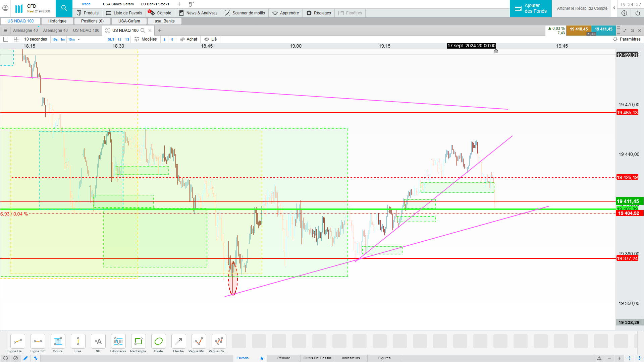The width and height of the screenshot is (644, 362).
Task: Open the Scanner de motifs tool
Action: pos(245,13)
